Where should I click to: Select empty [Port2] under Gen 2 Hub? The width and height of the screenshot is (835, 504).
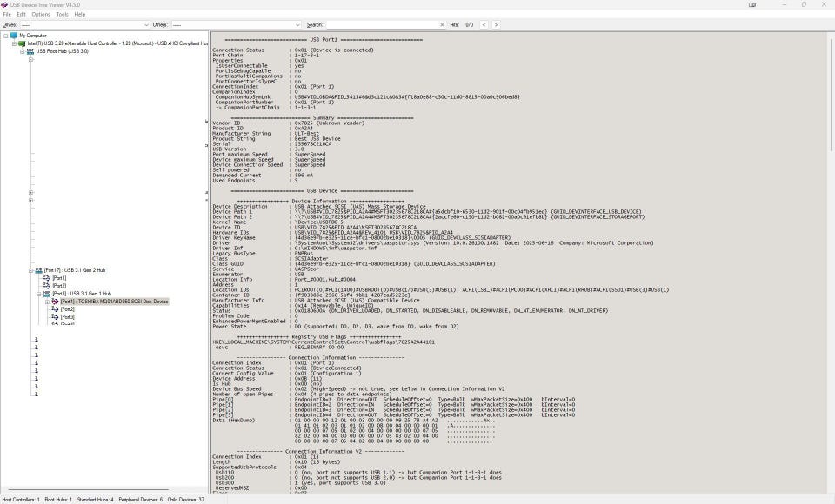point(59,286)
